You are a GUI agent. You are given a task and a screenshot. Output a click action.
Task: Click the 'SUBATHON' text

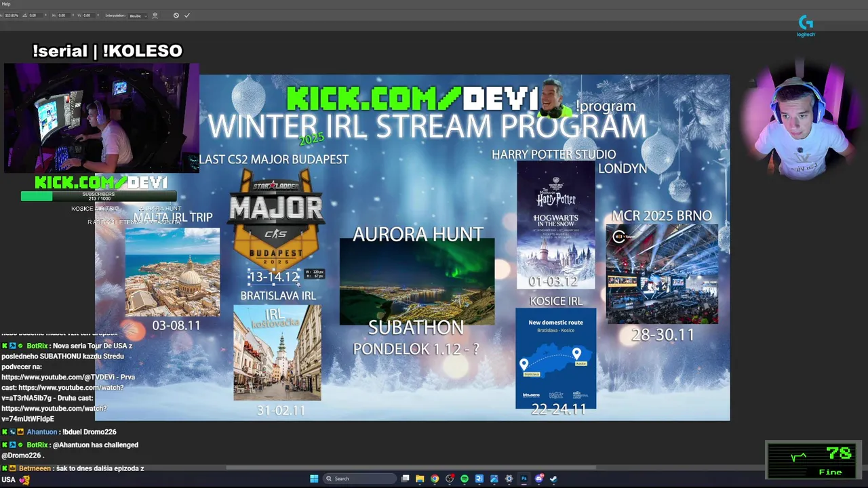416,327
